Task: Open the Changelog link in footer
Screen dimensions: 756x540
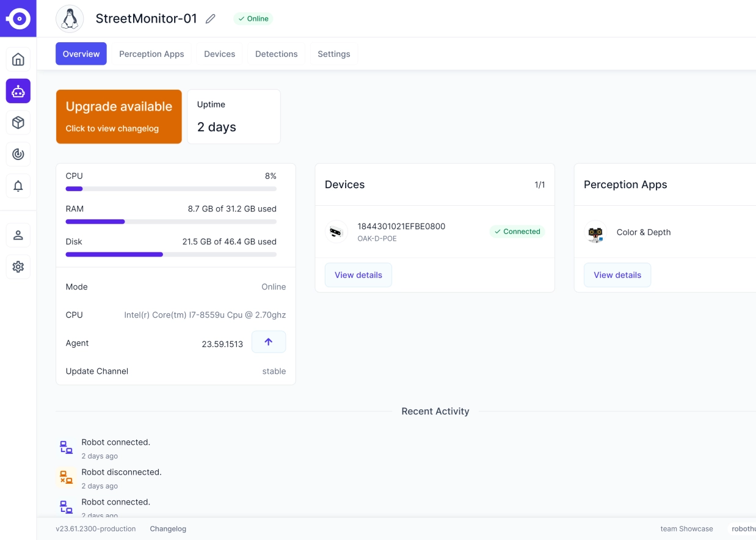Action: 168,529
